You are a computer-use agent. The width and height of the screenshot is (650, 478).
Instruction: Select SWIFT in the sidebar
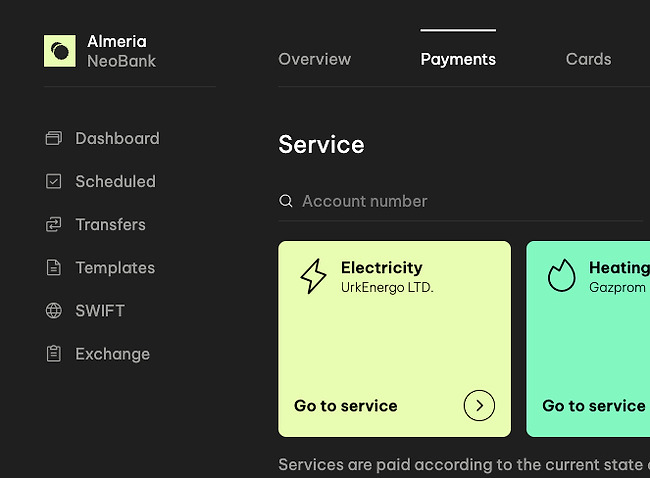[85, 311]
